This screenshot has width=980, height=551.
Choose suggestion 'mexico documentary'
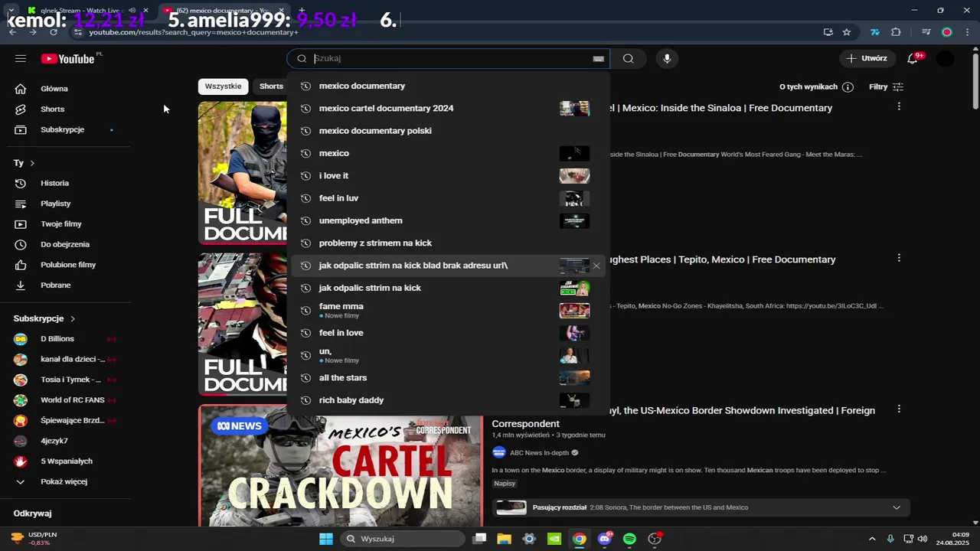coord(448,86)
